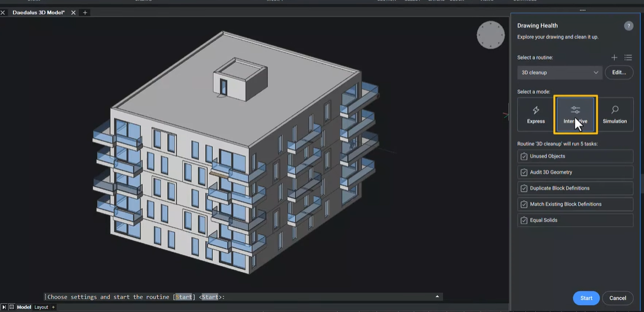Screen dimensions: 644x312
Task: Open the 3D cleanup routine dropdown
Action: [560, 73]
